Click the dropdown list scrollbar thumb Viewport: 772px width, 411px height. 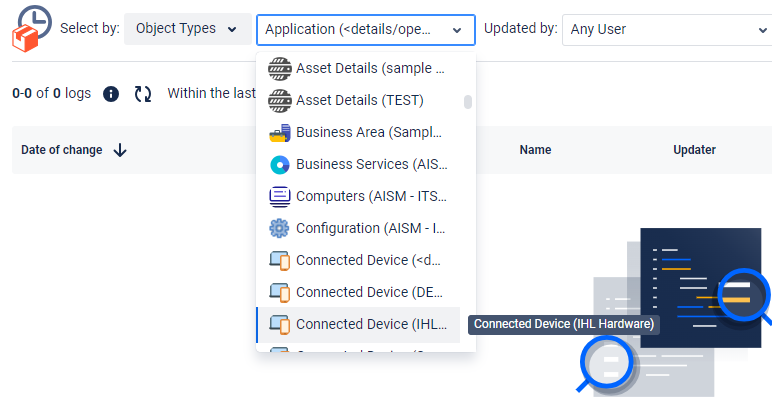click(x=468, y=101)
